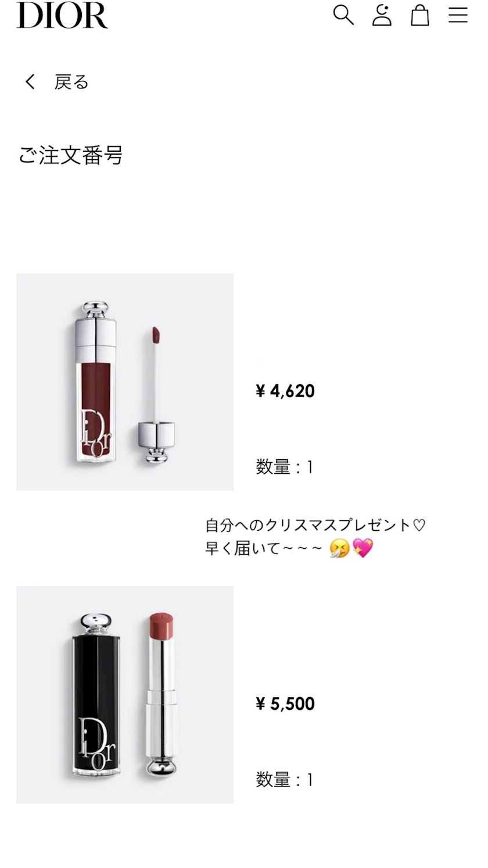488x868 pixels.
Task: Click the ¥ 5,500 price
Action: click(285, 703)
